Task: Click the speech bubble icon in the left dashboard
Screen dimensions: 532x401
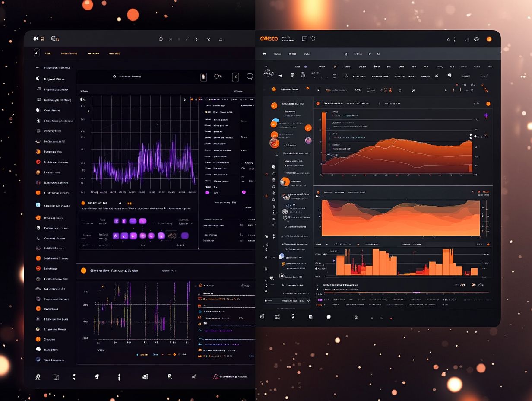Action: point(250,76)
